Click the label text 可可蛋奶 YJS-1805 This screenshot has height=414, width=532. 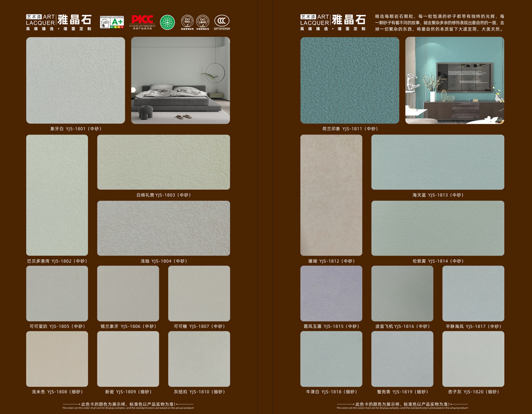click(x=49, y=326)
